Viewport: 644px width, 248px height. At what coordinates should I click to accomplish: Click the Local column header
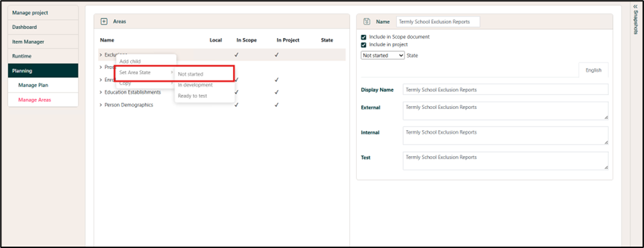click(x=216, y=40)
